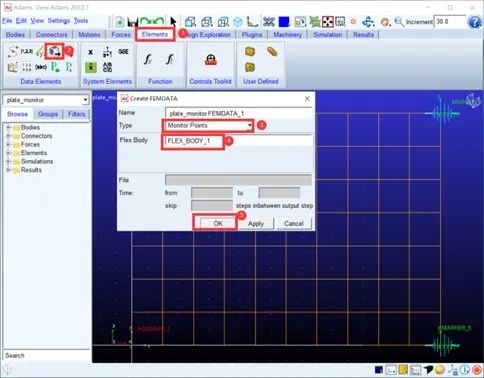Click the first f(x) Function builder icon
This screenshot has height=378, width=484.
148,59
